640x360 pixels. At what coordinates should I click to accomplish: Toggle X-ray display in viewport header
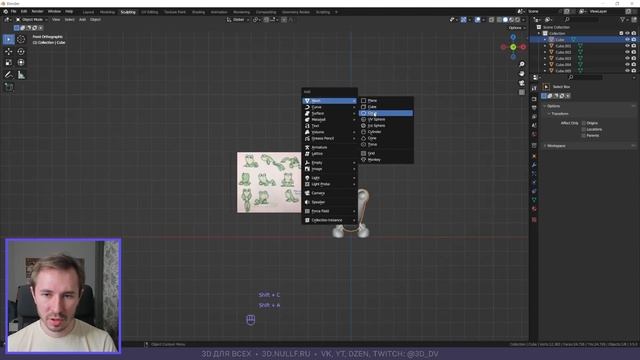coord(491,20)
